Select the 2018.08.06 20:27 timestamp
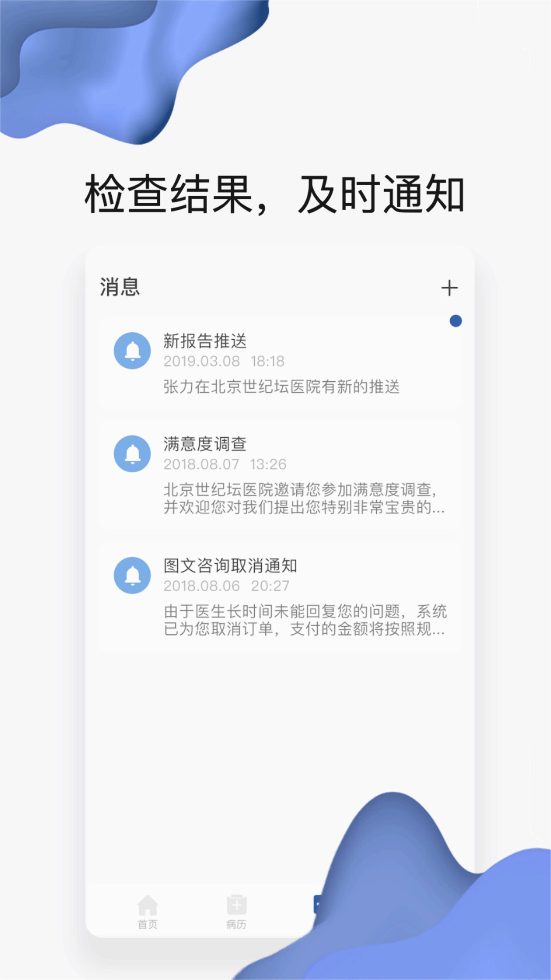Viewport: 551px width, 980px height. 226,586
